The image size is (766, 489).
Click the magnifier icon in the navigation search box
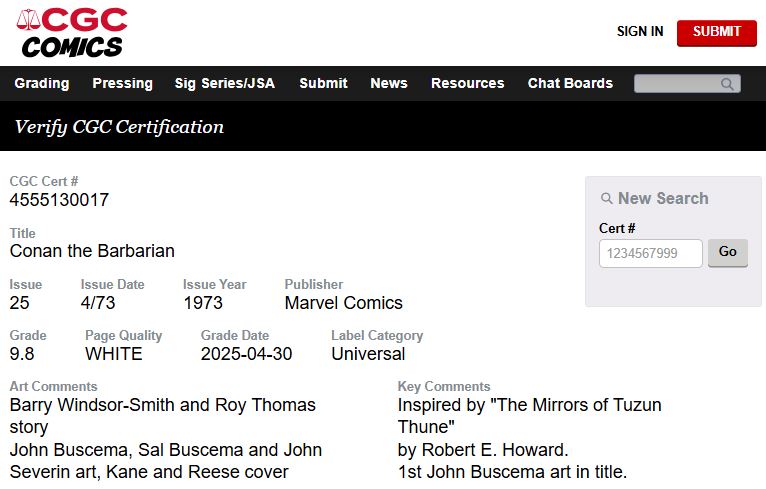tap(729, 84)
